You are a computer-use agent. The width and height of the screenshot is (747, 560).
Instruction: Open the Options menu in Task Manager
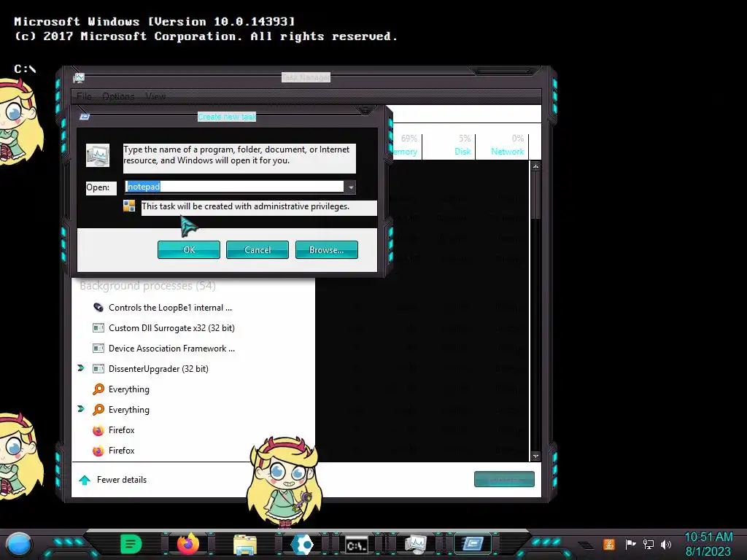(118, 96)
